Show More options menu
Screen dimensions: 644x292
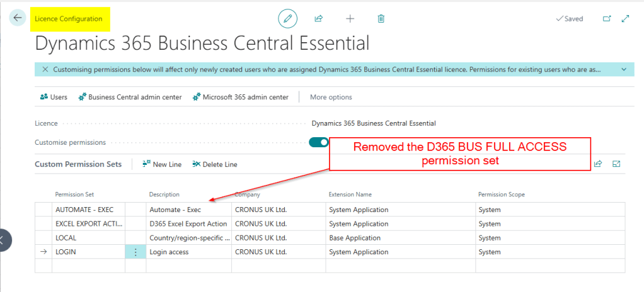[x=331, y=97]
